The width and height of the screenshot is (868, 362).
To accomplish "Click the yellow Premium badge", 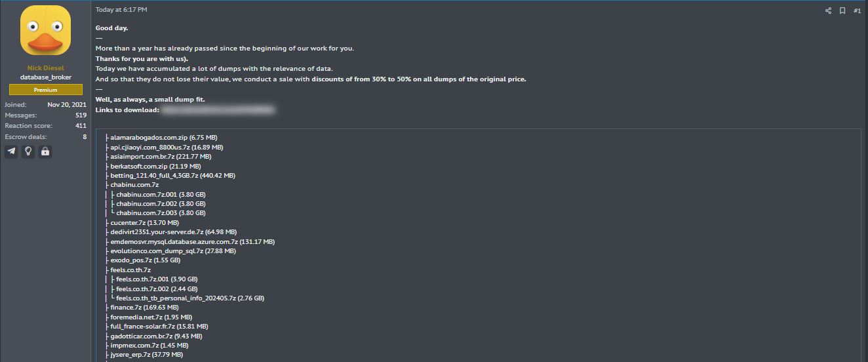I will (x=45, y=90).
